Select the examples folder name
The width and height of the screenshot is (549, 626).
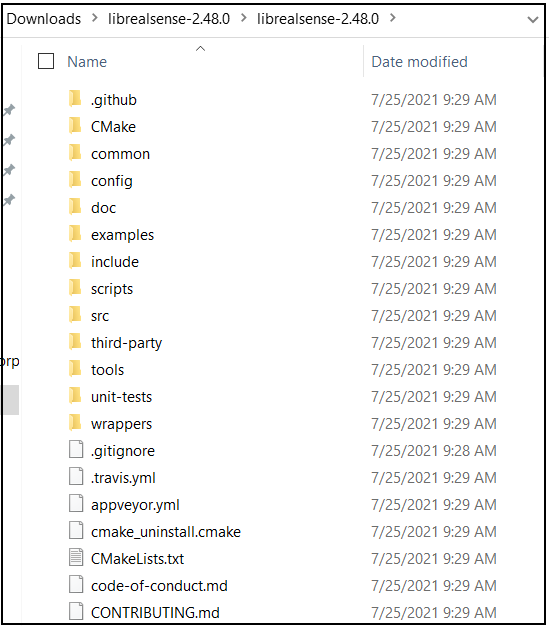123,235
